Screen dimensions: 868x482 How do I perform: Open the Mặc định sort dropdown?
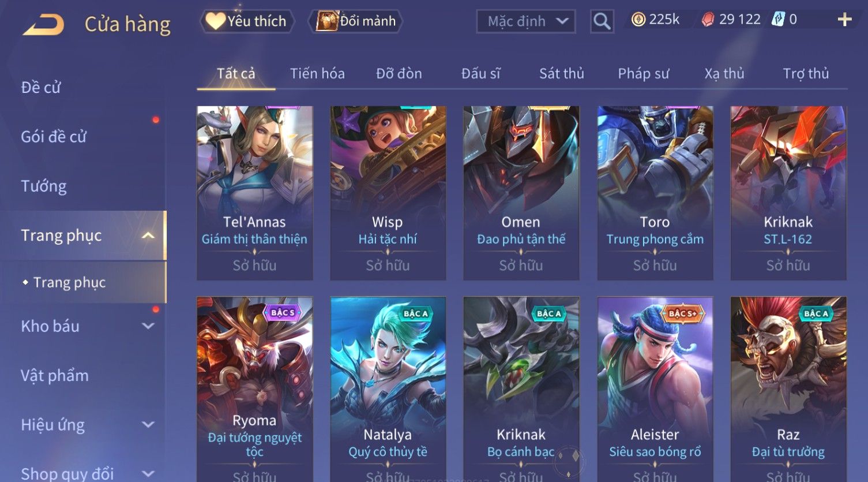pyautogui.click(x=526, y=21)
